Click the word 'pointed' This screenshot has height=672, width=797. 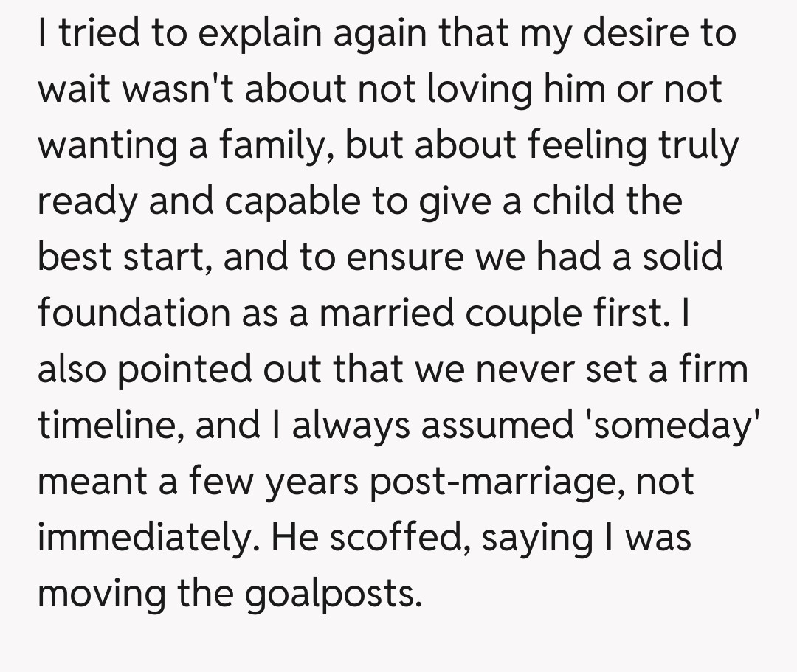172,370
